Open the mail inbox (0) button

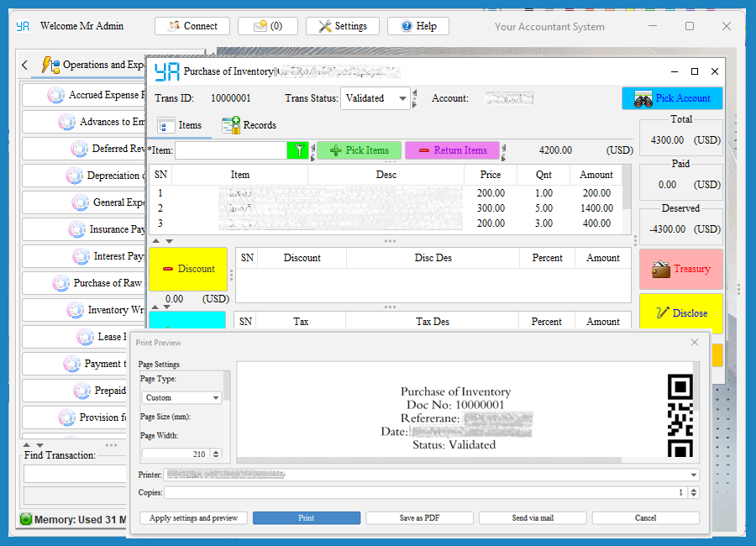tap(268, 26)
